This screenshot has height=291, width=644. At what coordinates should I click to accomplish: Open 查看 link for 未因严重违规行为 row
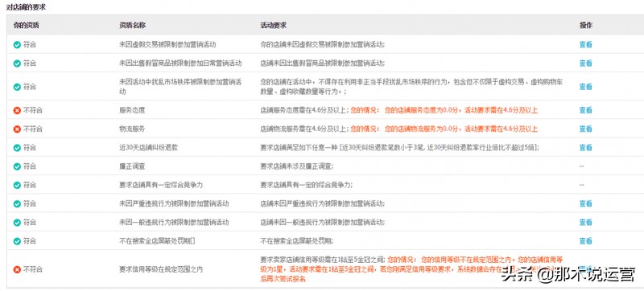(586, 203)
